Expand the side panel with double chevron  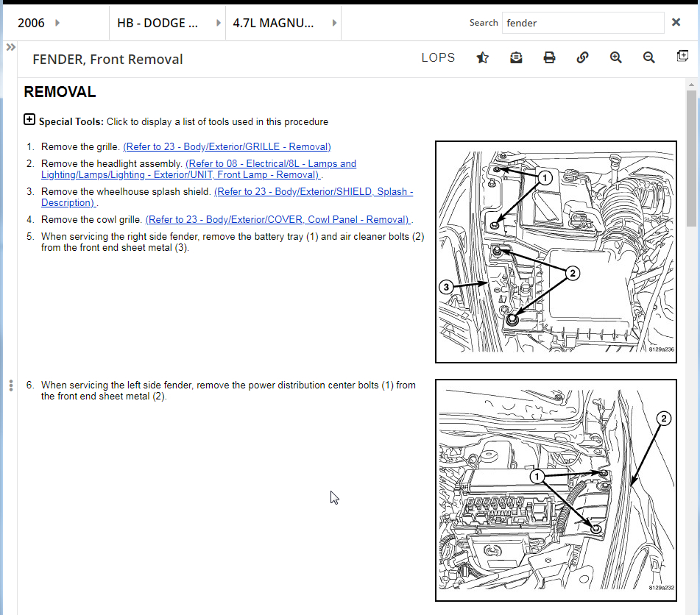pos(10,47)
